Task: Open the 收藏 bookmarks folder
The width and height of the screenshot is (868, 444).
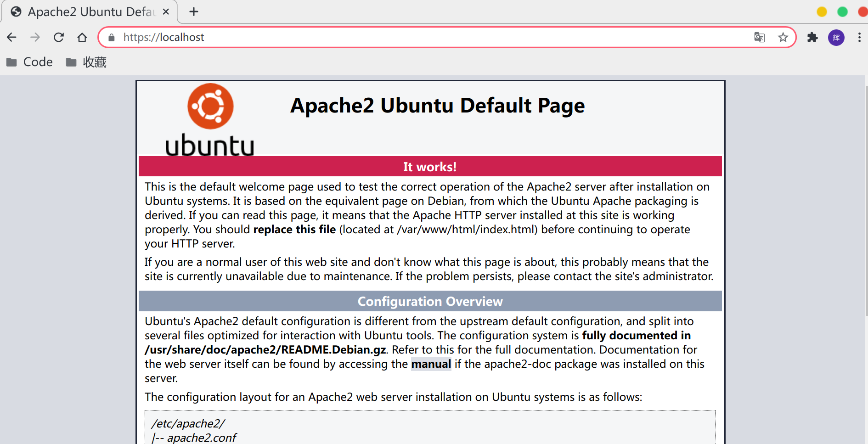Action: click(x=86, y=62)
